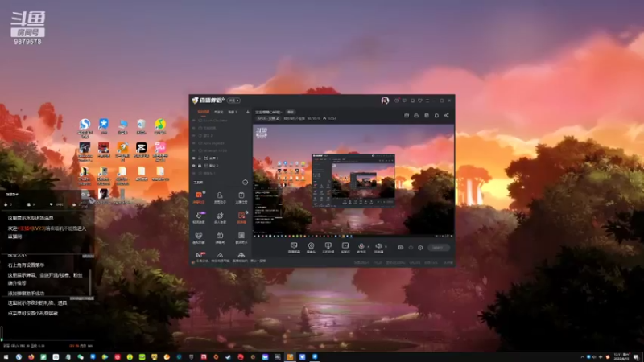Add a camera source from bottom toolbar
The width and height of the screenshot is (644, 362).
[x=311, y=246]
